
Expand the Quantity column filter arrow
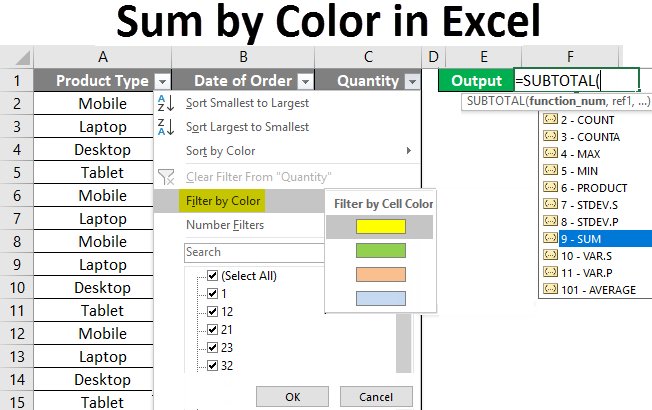pos(413,81)
